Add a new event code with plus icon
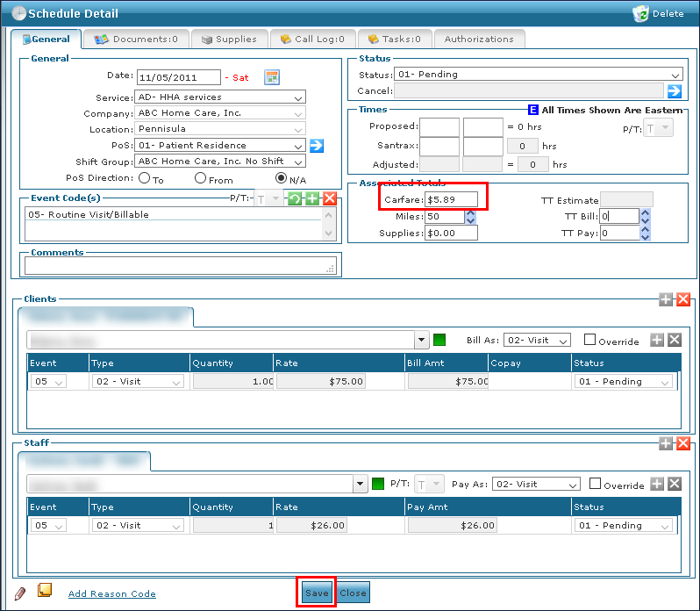Screen dimensions: 700x611 pyautogui.click(x=312, y=198)
